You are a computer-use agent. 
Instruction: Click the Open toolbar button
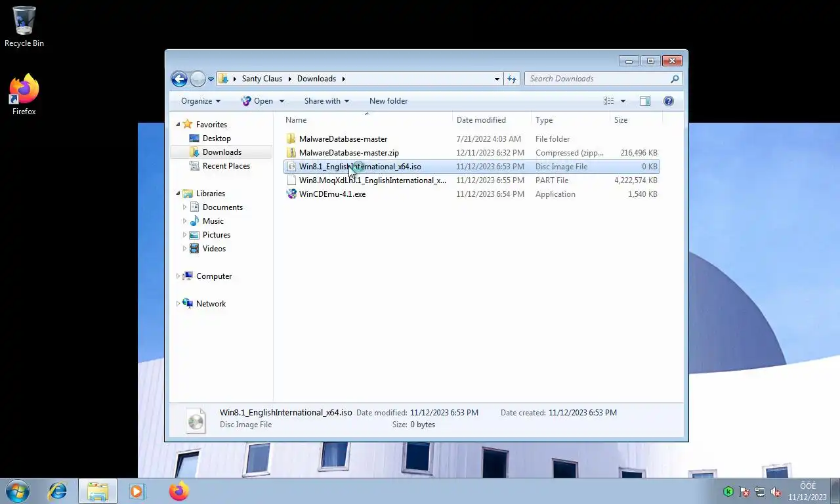coord(257,101)
